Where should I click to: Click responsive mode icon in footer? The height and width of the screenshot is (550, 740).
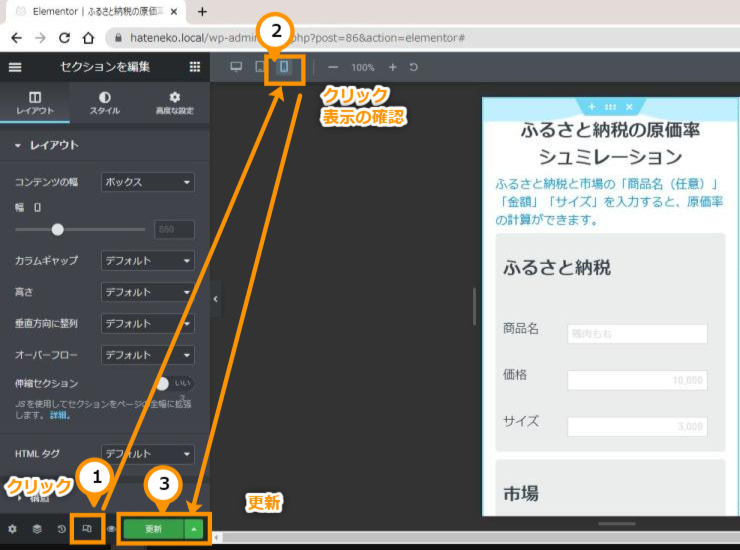pyautogui.click(x=87, y=529)
